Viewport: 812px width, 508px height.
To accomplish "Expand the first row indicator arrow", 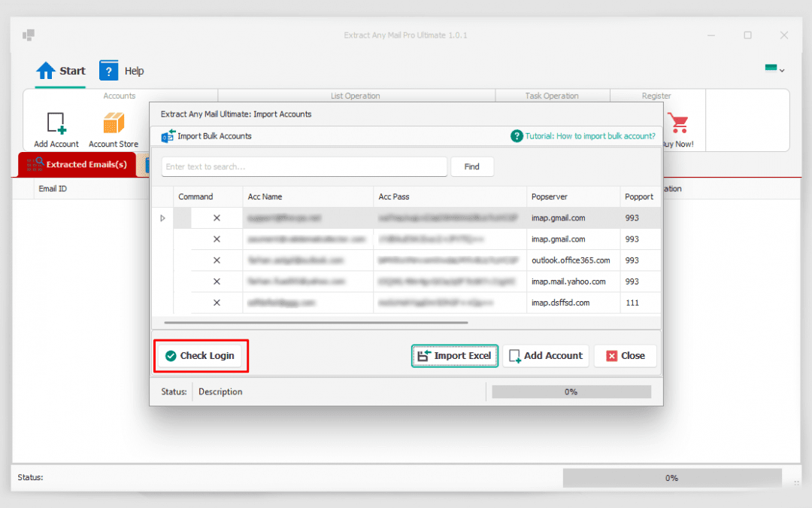I will pos(162,218).
